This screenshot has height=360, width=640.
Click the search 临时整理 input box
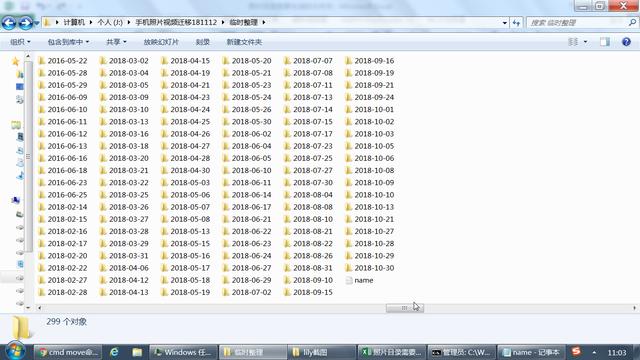point(577,23)
